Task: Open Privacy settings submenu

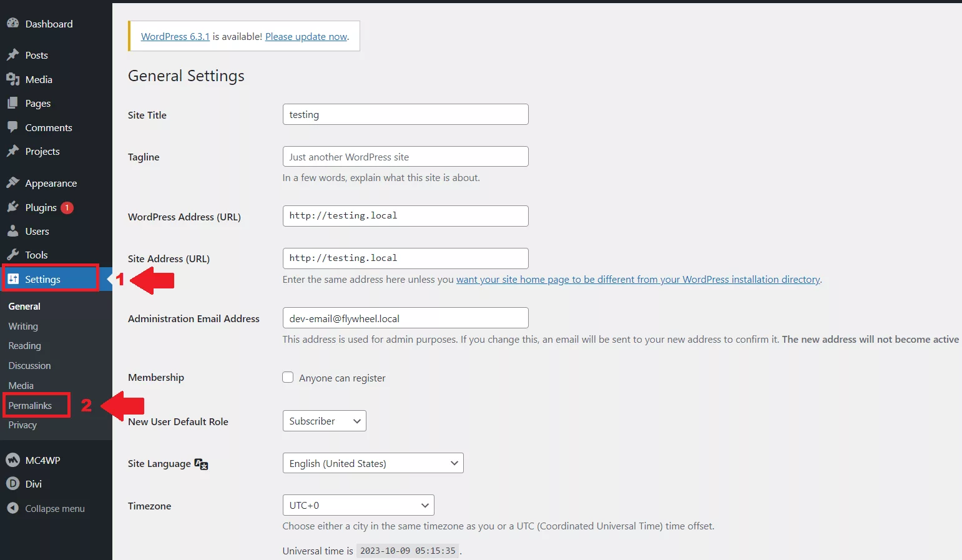Action: click(x=22, y=425)
